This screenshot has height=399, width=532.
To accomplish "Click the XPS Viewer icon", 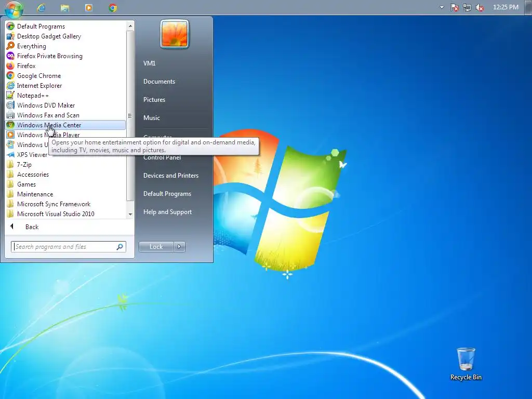I will click(x=10, y=154).
